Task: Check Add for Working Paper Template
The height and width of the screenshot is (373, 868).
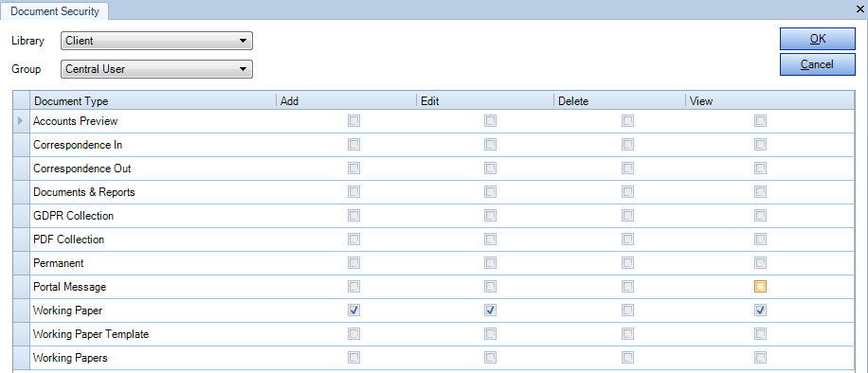Action: (x=353, y=333)
